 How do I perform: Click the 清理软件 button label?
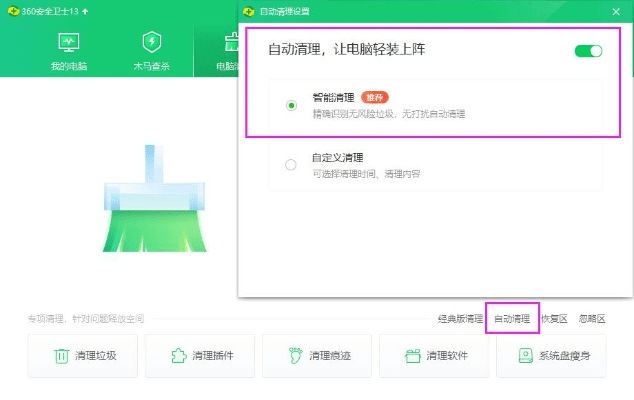click(x=447, y=356)
